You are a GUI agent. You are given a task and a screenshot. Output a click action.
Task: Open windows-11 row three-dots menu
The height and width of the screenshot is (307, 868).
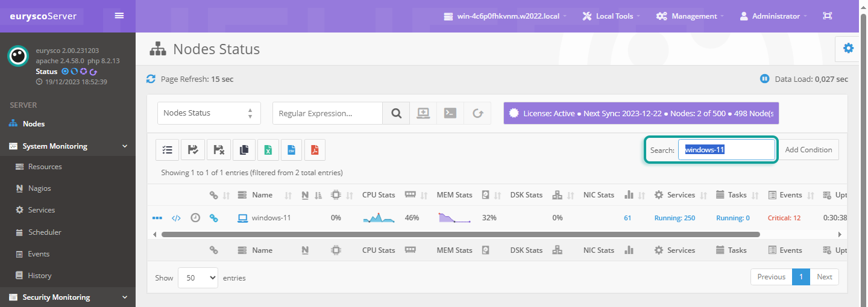click(x=157, y=218)
